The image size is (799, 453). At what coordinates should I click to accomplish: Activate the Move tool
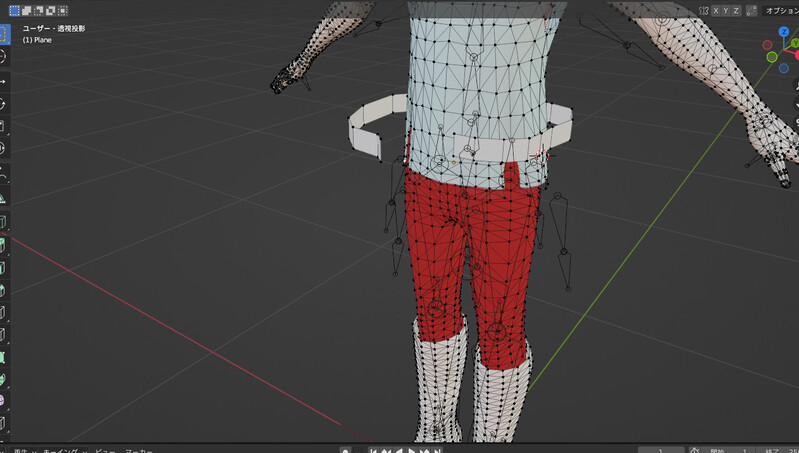pyautogui.click(x=3, y=82)
